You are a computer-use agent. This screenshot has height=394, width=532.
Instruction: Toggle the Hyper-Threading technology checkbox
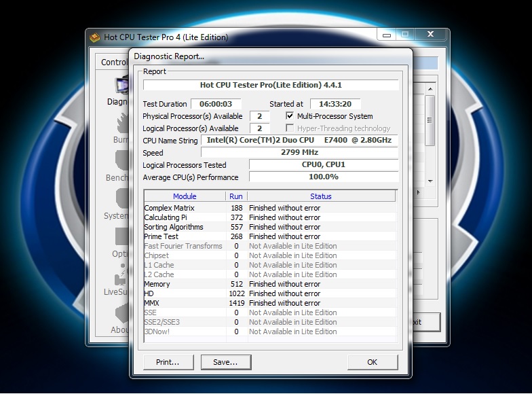[x=290, y=128]
